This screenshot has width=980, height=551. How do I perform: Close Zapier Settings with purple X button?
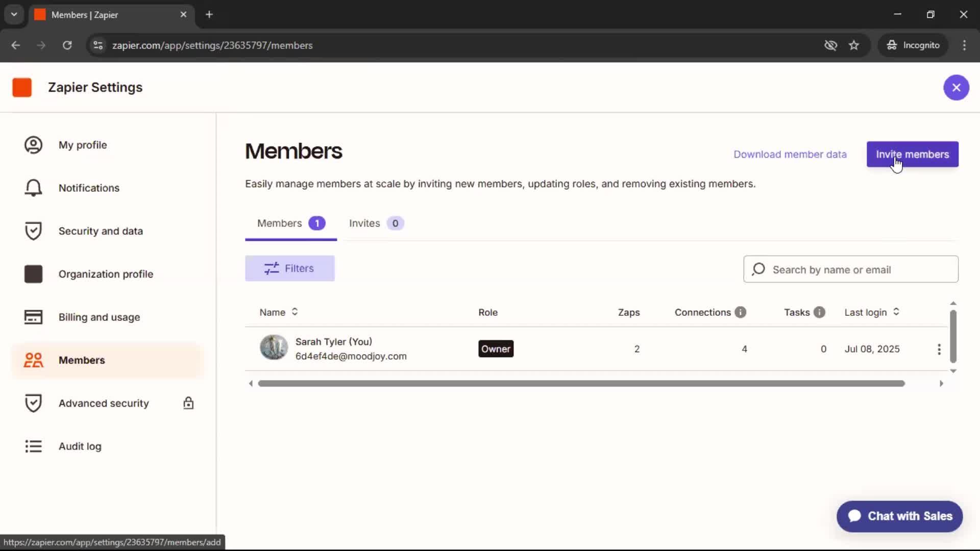click(x=956, y=87)
